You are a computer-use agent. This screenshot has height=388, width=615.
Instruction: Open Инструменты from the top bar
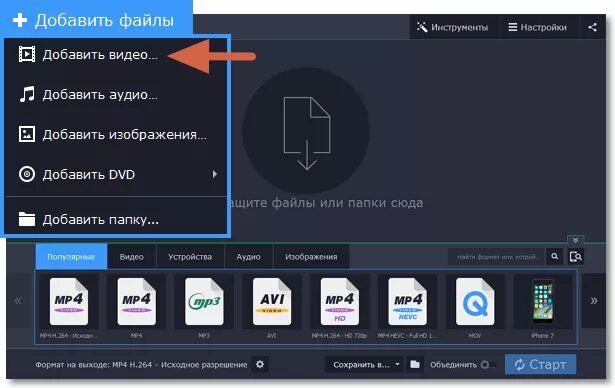click(x=453, y=27)
